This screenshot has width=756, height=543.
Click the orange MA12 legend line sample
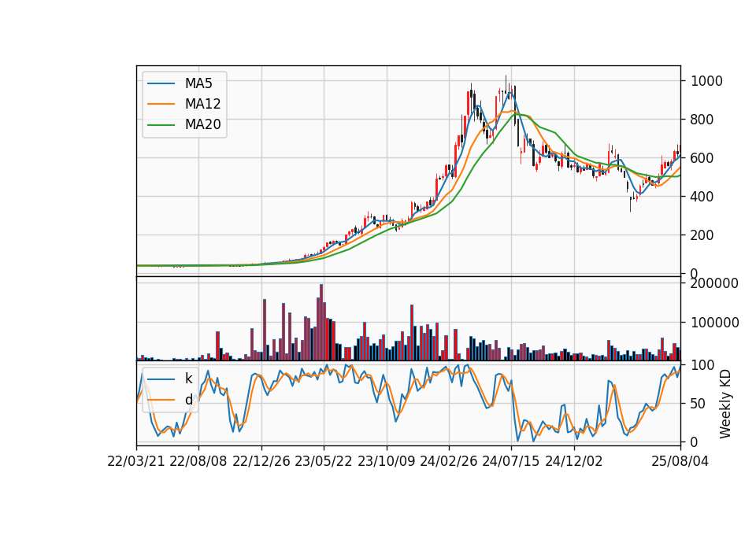[x=161, y=104]
